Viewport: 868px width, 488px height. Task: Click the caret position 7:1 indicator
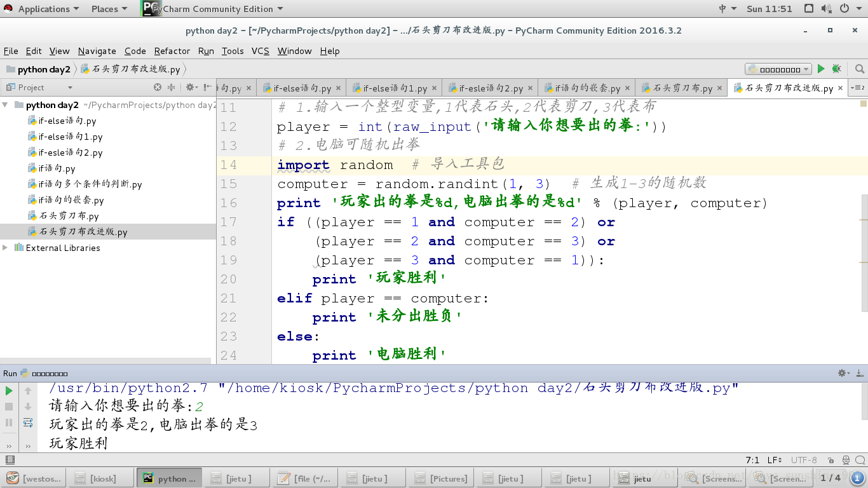[x=752, y=460]
